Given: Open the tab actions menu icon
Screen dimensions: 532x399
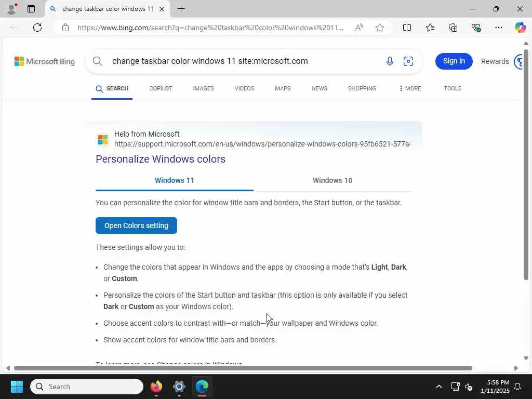Looking at the screenshot, I should (31, 9).
